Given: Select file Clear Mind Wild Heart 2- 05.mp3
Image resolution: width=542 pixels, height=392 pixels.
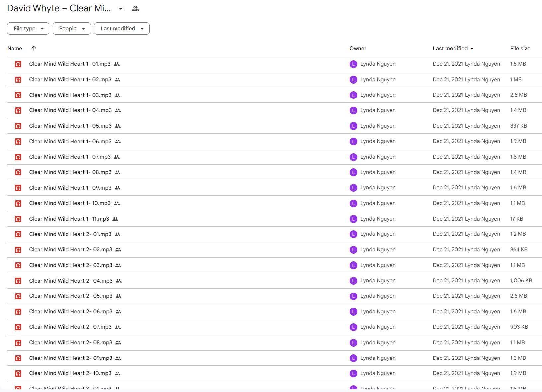Looking at the screenshot, I should pos(274,296).
